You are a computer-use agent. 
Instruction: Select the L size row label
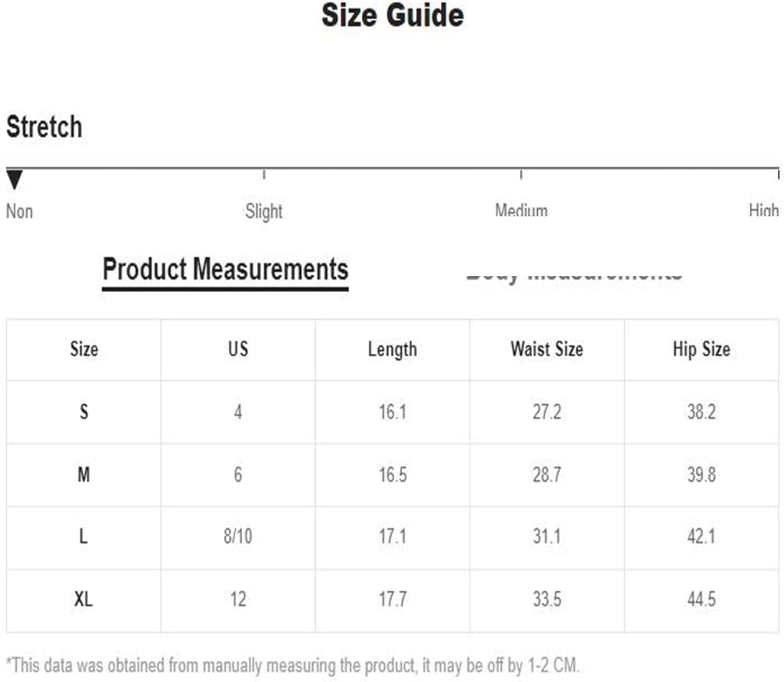pyautogui.click(x=83, y=536)
